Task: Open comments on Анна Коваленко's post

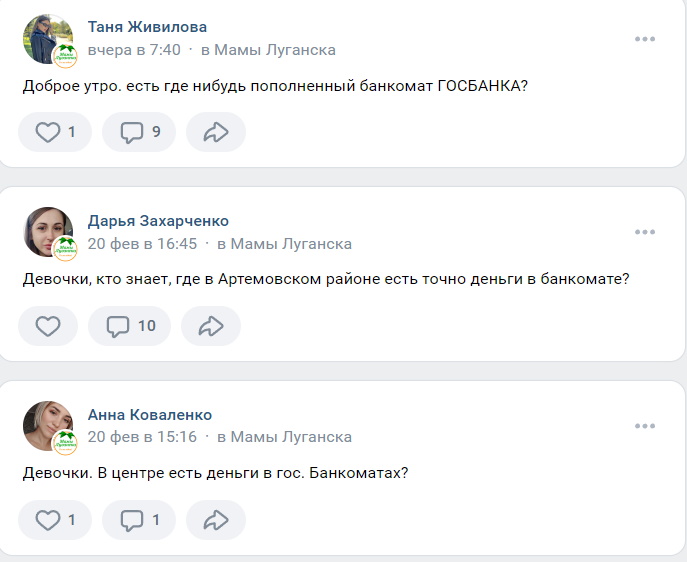Action: 139,519
